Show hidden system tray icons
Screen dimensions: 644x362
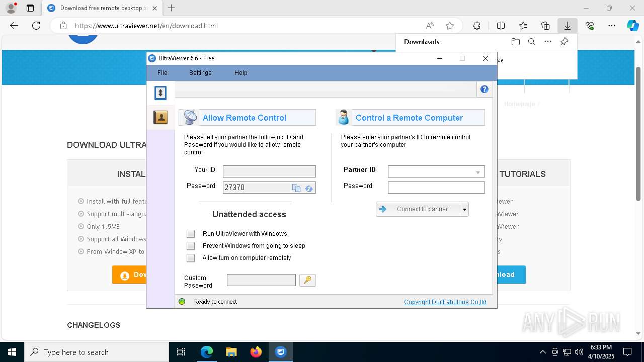pos(542,352)
